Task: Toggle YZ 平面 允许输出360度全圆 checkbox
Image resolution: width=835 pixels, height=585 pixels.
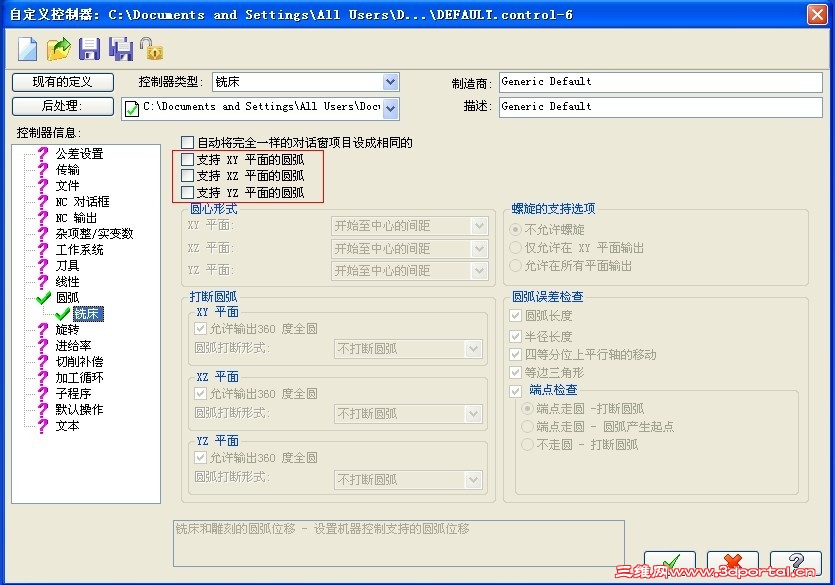Action: coord(200,457)
